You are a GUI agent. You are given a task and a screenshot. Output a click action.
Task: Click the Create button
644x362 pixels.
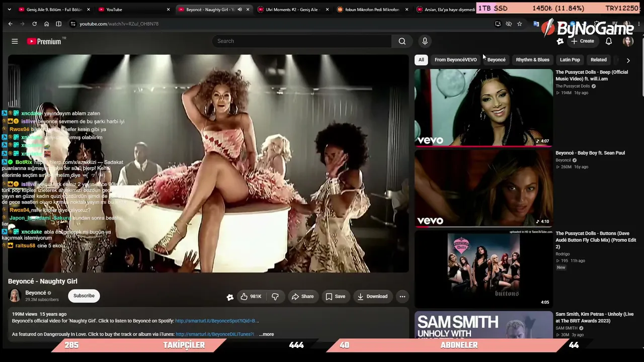click(583, 41)
